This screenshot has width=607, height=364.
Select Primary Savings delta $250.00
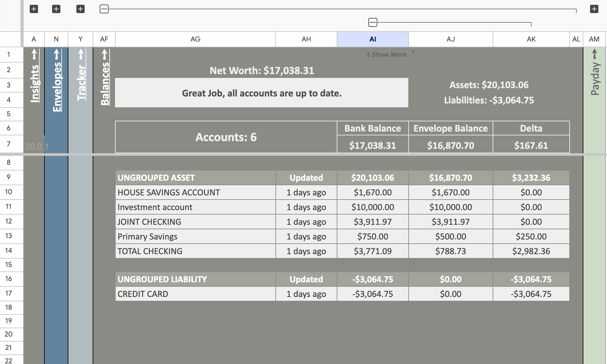531,236
